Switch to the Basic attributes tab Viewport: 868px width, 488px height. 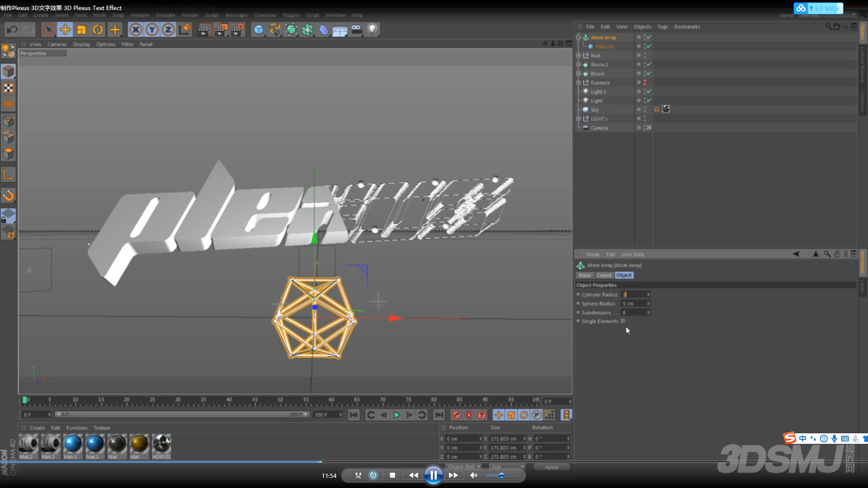tap(585, 275)
